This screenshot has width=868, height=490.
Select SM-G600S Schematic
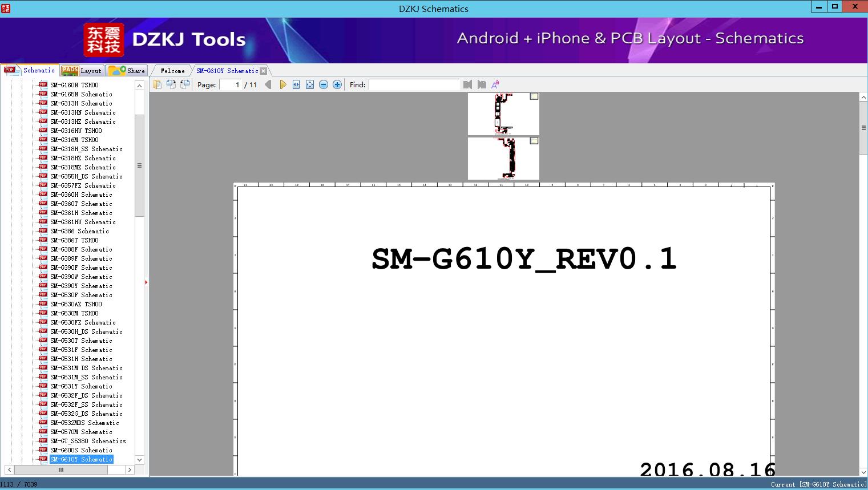coord(81,450)
